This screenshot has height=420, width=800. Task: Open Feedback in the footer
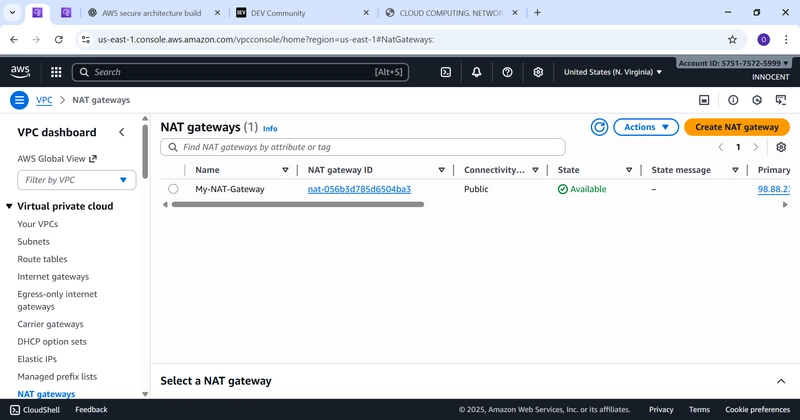point(91,409)
